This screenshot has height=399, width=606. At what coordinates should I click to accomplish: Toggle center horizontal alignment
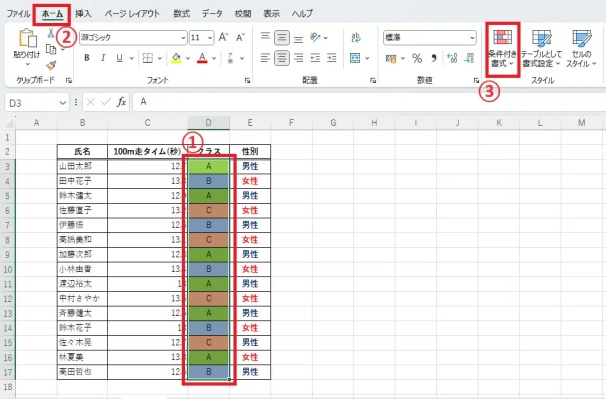pos(282,58)
